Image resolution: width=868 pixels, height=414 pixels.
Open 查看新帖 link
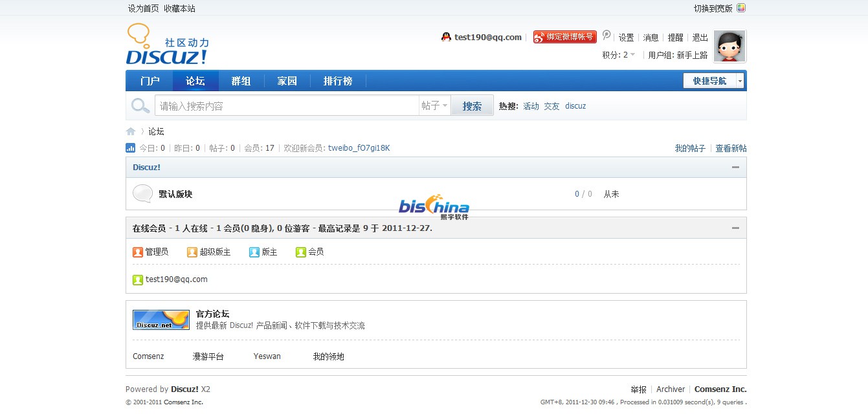pyautogui.click(x=731, y=148)
